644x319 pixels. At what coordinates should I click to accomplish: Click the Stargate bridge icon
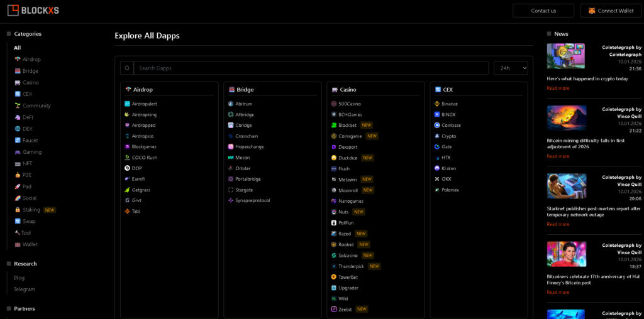coord(231,190)
